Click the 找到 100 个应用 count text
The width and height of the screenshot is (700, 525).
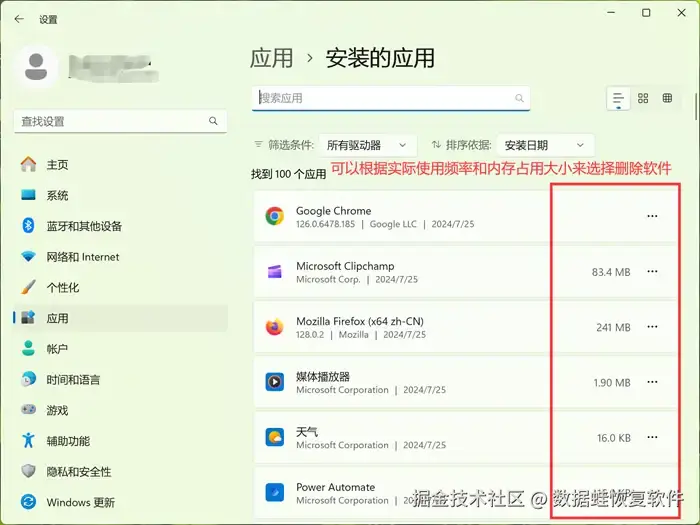(x=288, y=174)
